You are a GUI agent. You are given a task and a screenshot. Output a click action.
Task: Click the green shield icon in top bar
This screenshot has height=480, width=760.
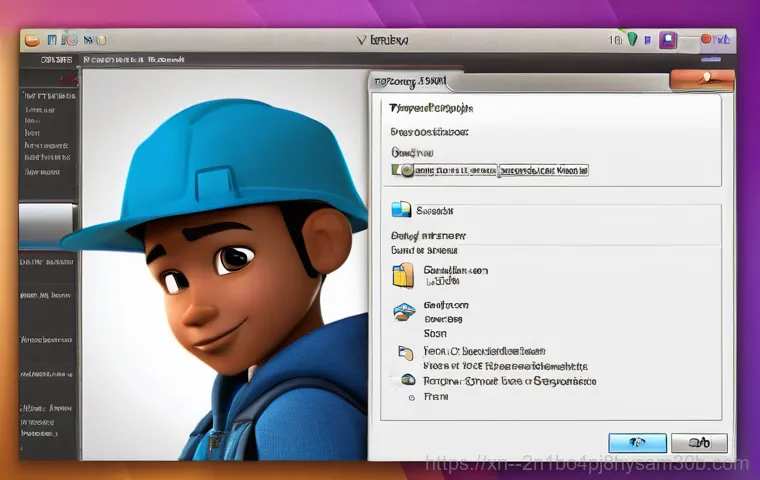pyautogui.click(x=632, y=40)
